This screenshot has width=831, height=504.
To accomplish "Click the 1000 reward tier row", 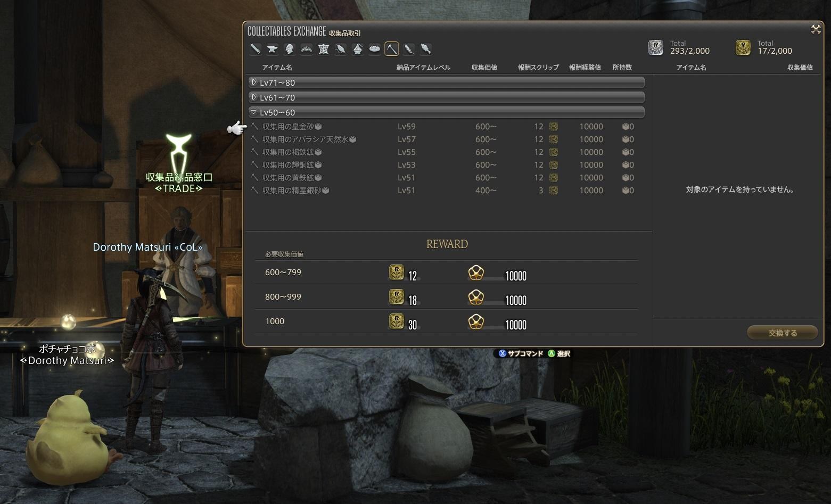I will coord(446,321).
